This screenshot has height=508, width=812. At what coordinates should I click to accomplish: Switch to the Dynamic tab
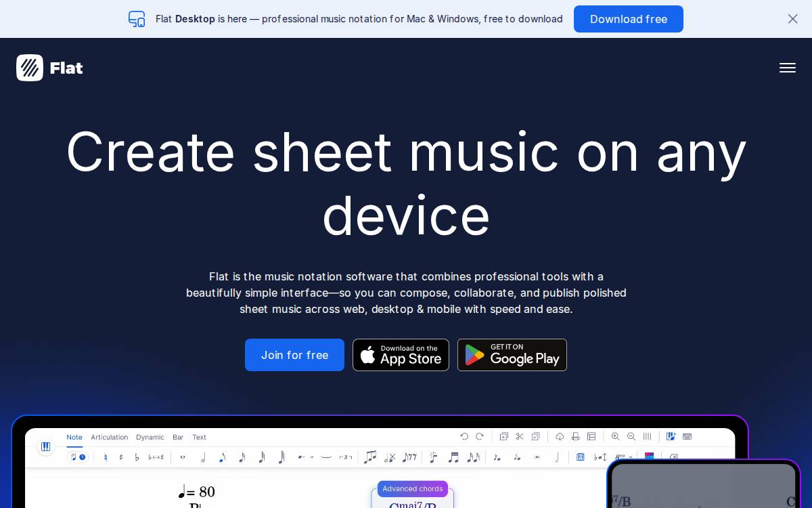coord(150,437)
